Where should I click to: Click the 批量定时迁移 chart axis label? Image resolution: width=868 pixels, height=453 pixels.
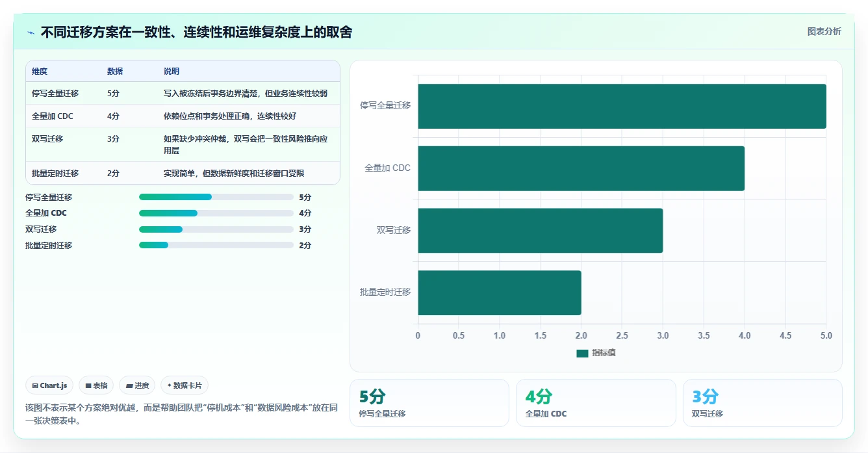pyautogui.click(x=385, y=292)
